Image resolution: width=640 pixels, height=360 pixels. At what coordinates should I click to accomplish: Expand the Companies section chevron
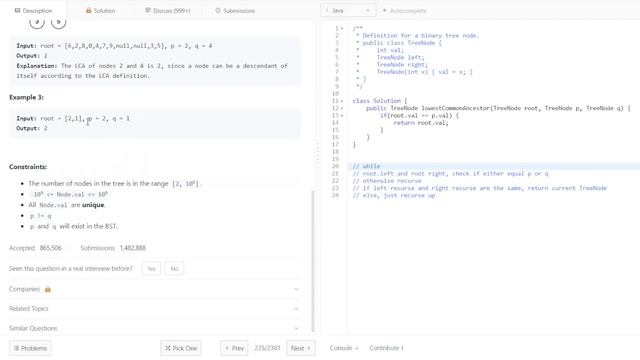pyautogui.click(x=296, y=289)
